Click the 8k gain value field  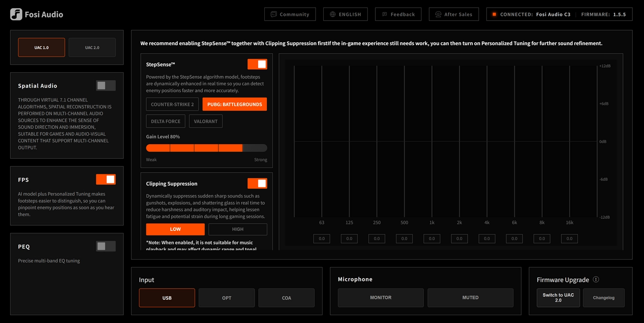pyautogui.click(x=542, y=239)
